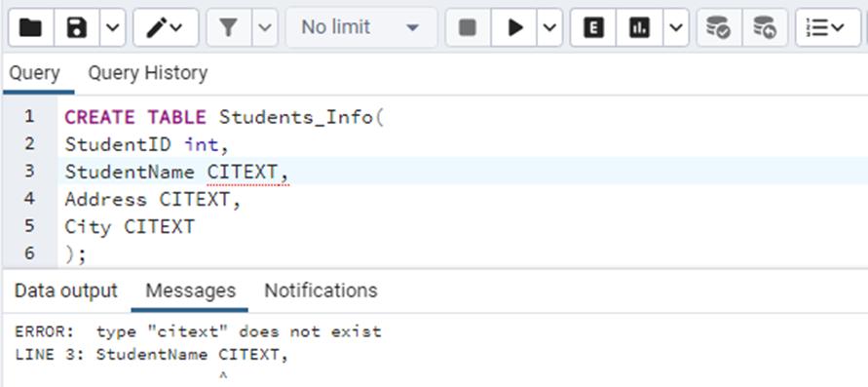Commit the transaction database icon
Viewport: 868px width, 387px height.
click(719, 27)
